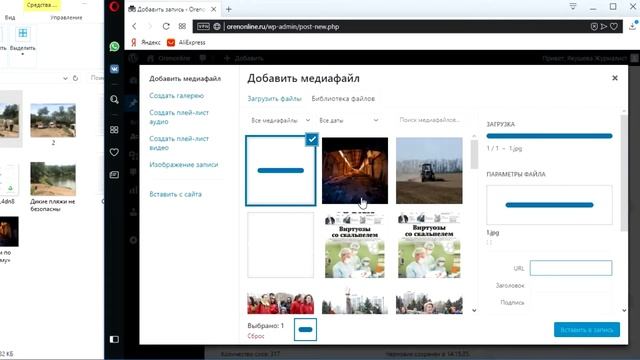Open the Вид tab in Explorer ribbon
The height and width of the screenshot is (360, 640).
tap(10, 18)
